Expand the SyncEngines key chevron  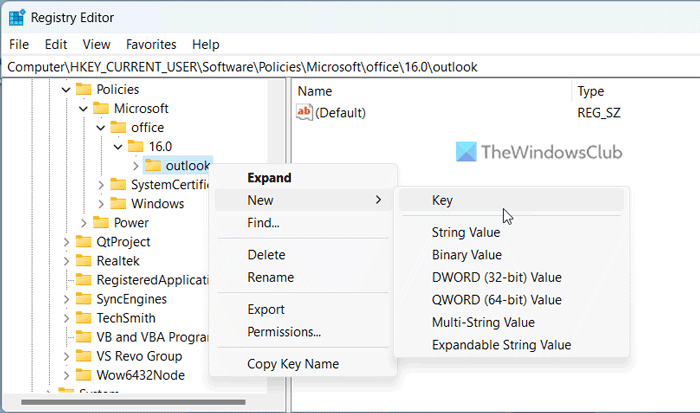pyautogui.click(x=66, y=299)
